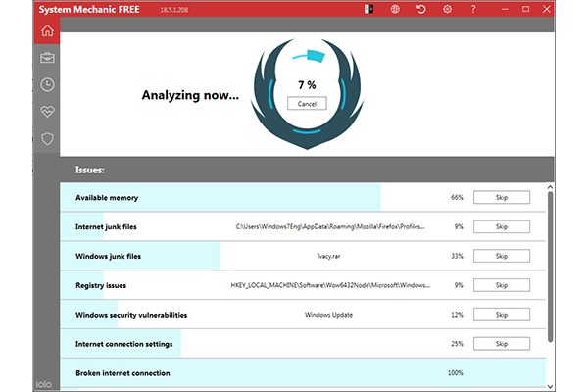Click the undo arrow icon in title bar
The height and width of the screenshot is (392, 588).
pyautogui.click(x=421, y=9)
